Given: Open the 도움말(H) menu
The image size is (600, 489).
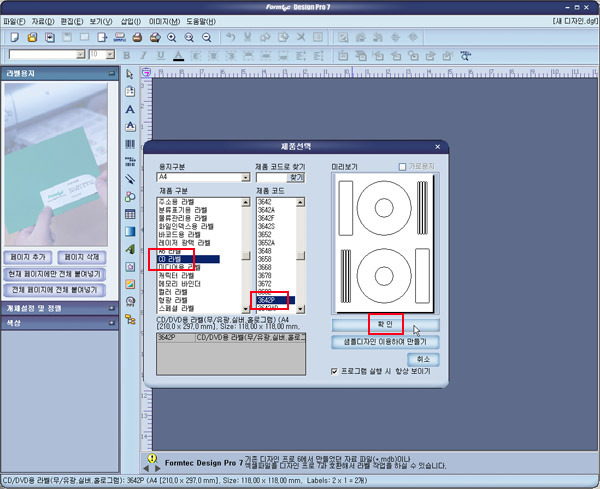Looking at the screenshot, I should pos(201,21).
